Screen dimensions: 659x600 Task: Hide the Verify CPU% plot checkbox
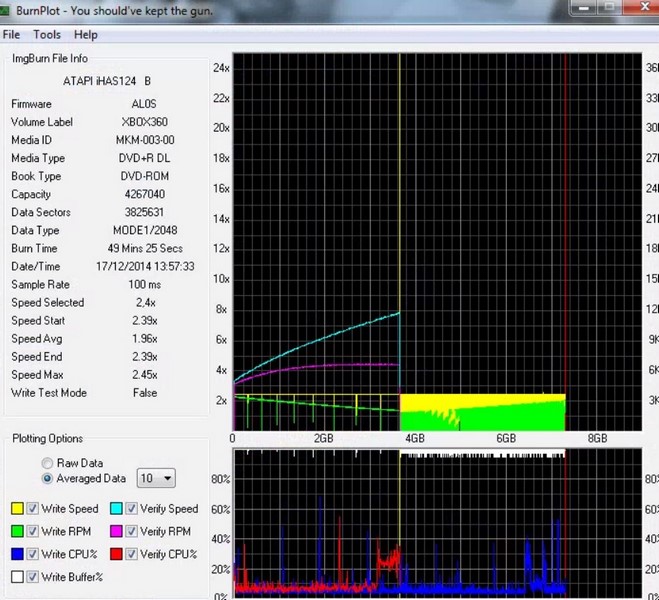tap(131, 554)
